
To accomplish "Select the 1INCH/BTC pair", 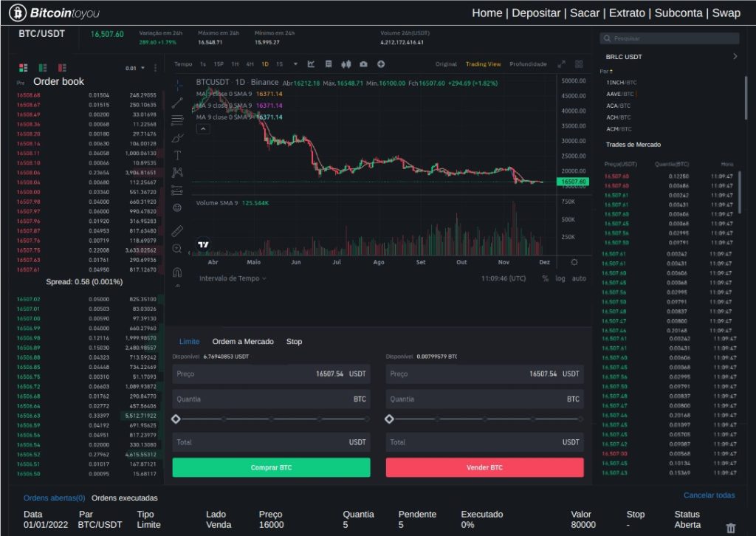I will (622, 83).
